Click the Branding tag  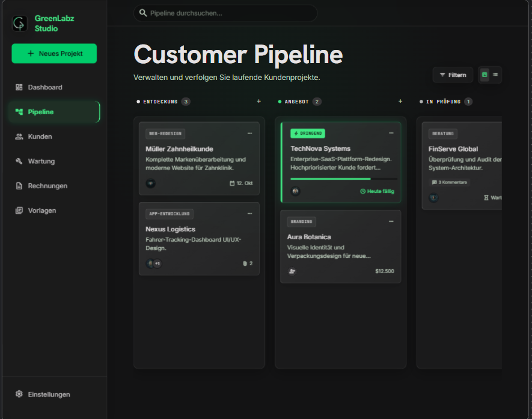click(x=301, y=222)
